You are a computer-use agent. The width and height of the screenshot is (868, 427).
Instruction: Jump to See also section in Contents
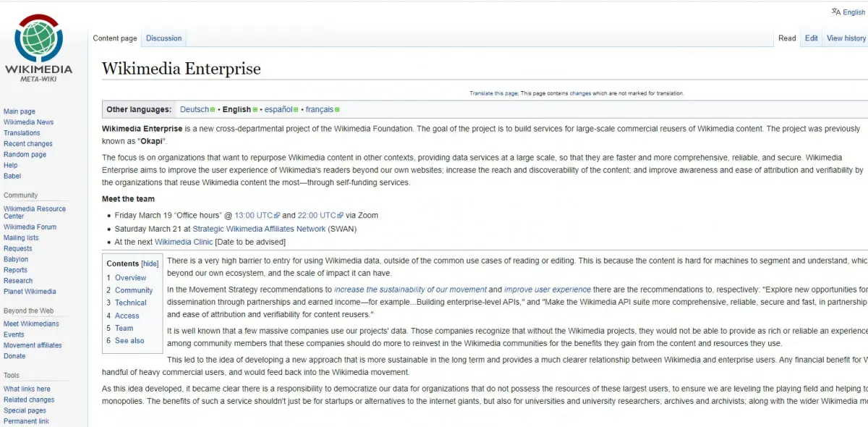[129, 340]
